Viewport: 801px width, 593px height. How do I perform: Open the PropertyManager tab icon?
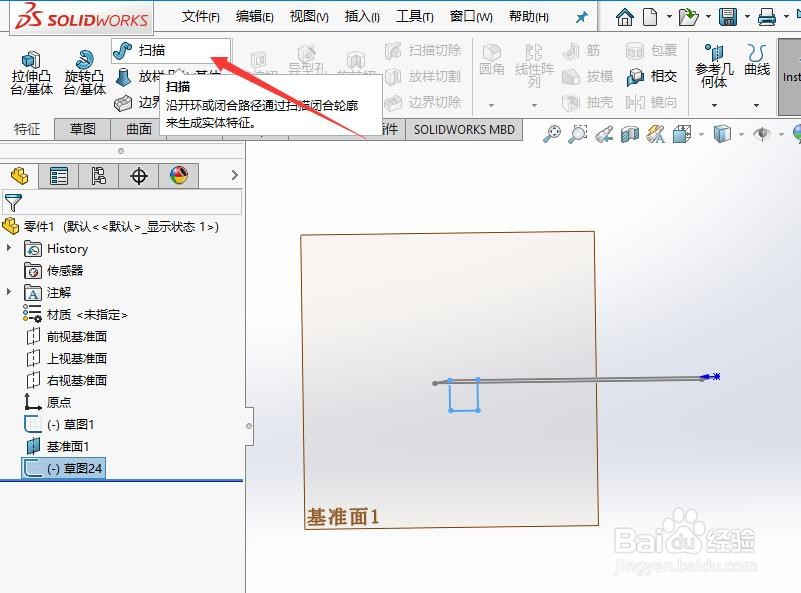(59, 176)
